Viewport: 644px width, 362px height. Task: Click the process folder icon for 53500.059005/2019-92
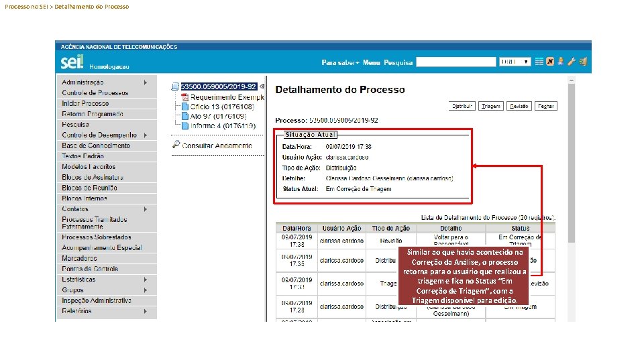click(175, 86)
